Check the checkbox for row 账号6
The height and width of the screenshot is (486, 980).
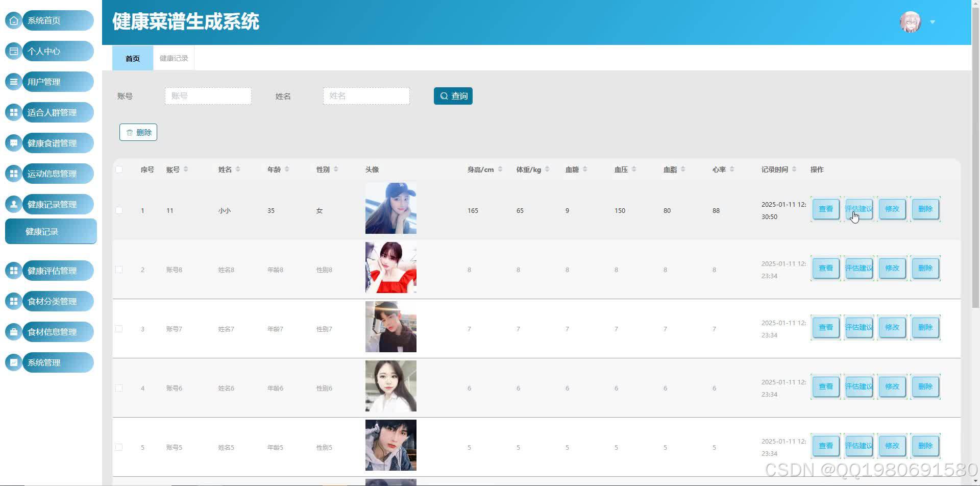coord(119,388)
